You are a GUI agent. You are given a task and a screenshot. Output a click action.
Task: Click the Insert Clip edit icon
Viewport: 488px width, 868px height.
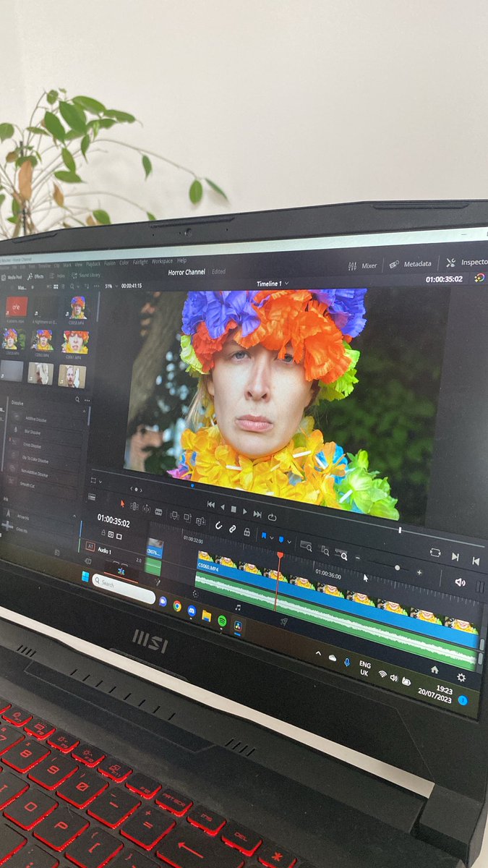(x=174, y=514)
